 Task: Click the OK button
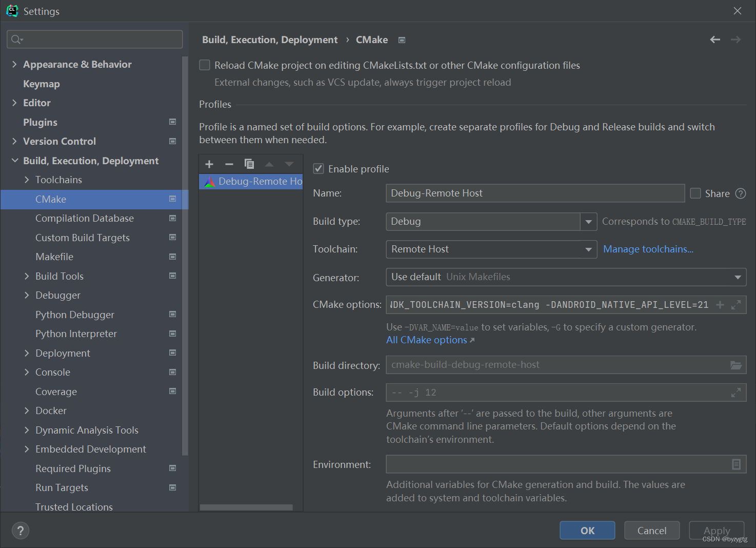[587, 531]
